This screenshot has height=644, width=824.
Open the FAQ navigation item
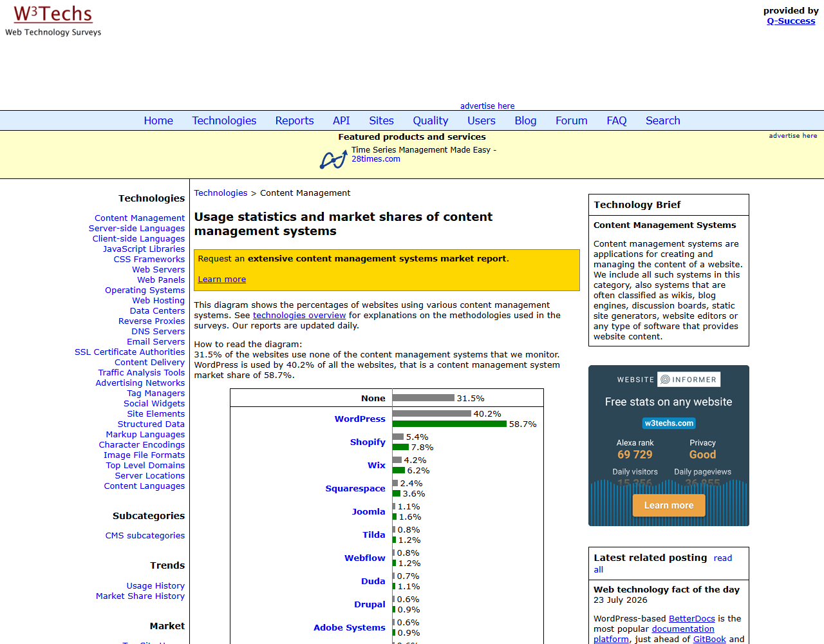coord(617,120)
